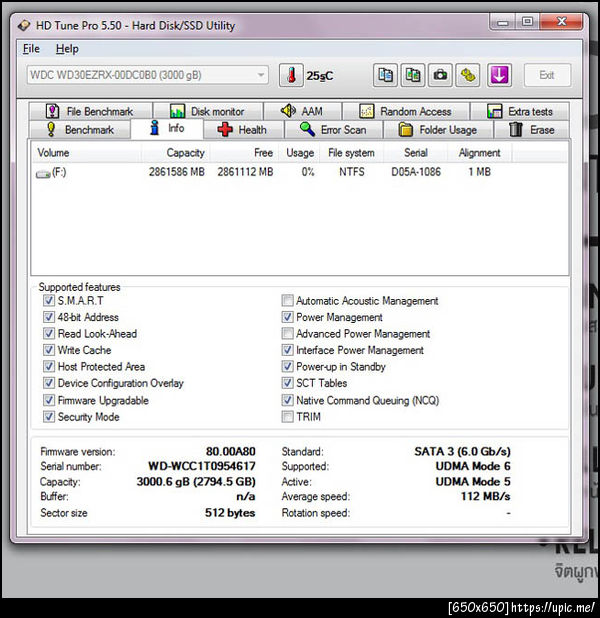Open the File menu

click(x=31, y=49)
